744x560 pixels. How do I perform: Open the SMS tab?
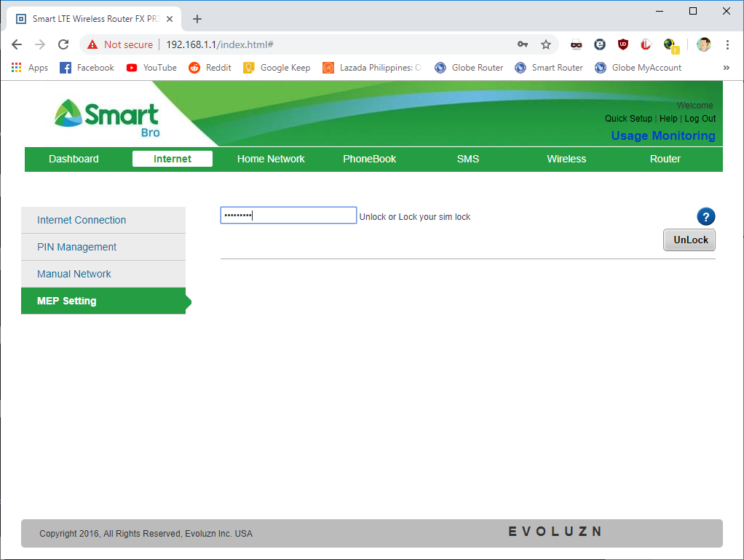[x=468, y=159]
